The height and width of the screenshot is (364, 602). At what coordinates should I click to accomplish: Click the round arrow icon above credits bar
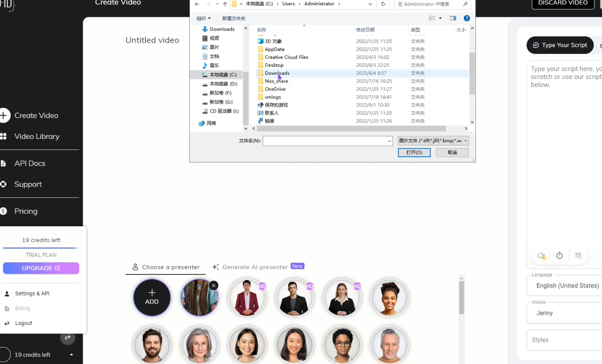point(67,338)
